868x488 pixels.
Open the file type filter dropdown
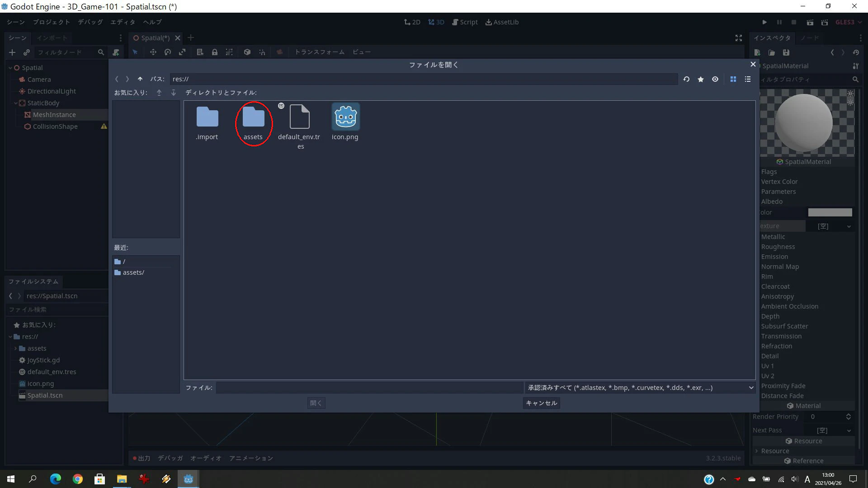(x=640, y=388)
